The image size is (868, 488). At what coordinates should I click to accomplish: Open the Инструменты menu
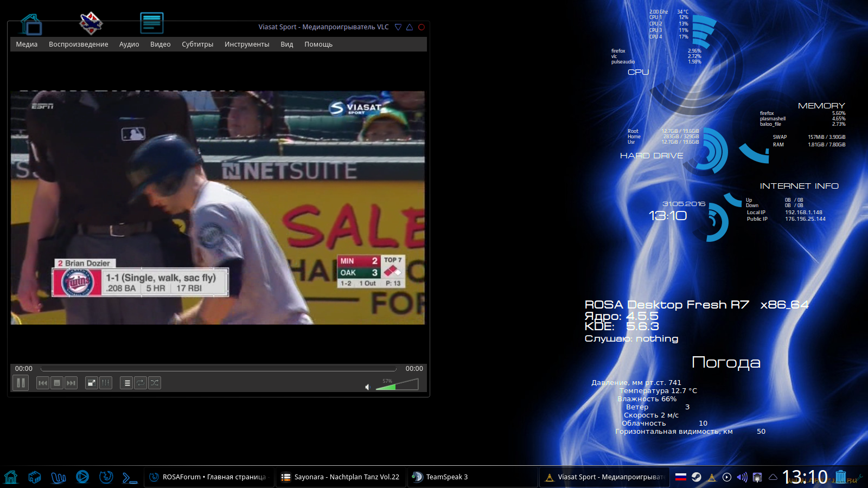coord(247,44)
